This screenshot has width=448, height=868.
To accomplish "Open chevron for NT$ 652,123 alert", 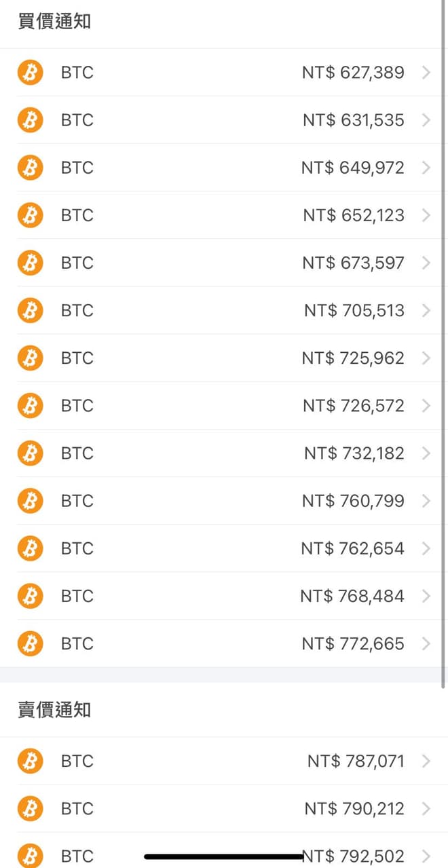I will pos(426,215).
